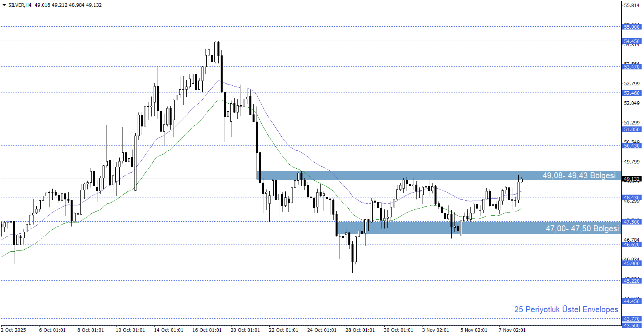
Task: Click the 28 Oct 01:01 time axis label
Action: [360, 330]
